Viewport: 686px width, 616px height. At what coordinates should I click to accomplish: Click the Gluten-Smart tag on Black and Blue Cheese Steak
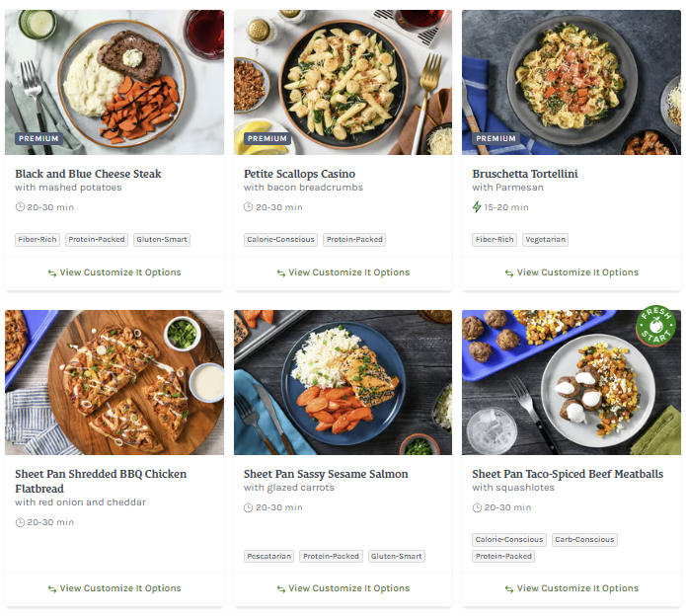coord(162,240)
